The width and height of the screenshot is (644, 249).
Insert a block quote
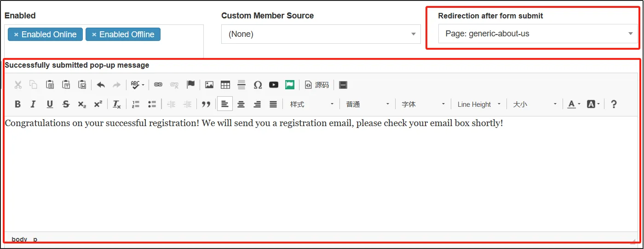point(206,104)
